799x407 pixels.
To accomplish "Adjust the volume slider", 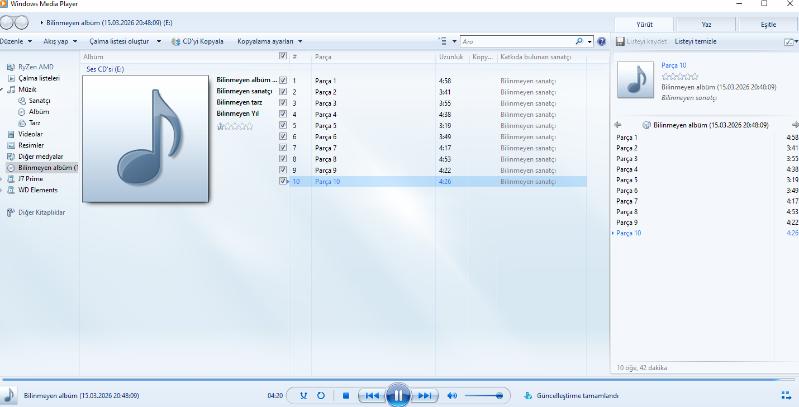I will [x=484, y=395].
